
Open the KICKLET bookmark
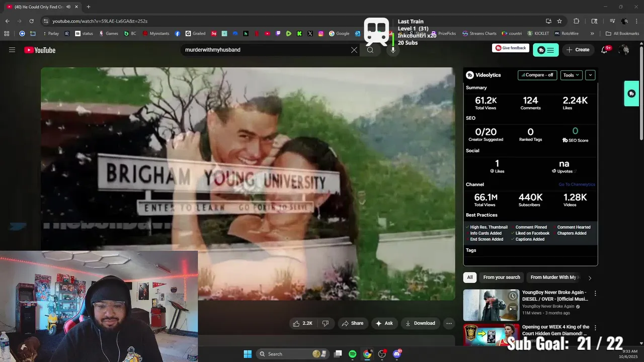[x=538, y=34]
